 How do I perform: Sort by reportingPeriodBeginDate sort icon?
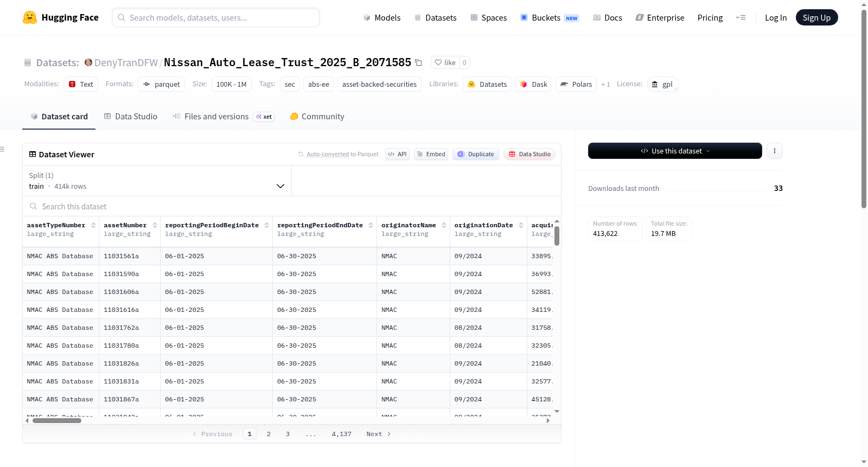[x=266, y=225]
